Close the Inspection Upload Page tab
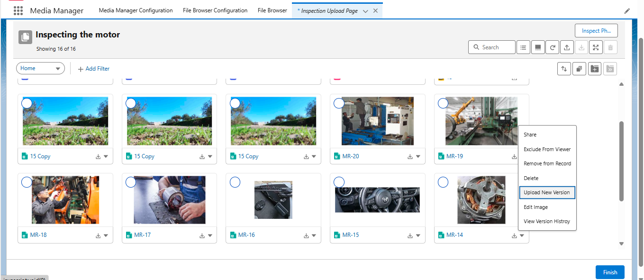This screenshot has height=280, width=644. [x=375, y=11]
